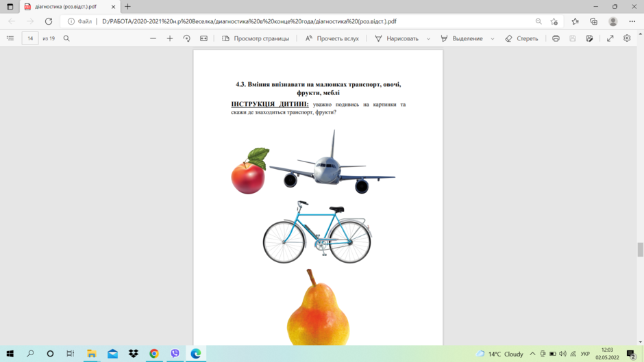This screenshot has height=362, width=644.
Task: Open the clock and calendar flyout
Action: pos(607,353)
